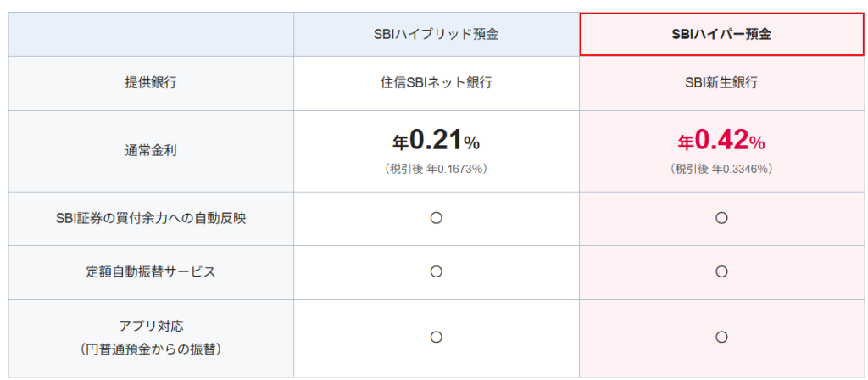Screen dimensions: 868x380
Task: Click the 年0.21% interest rate
Action: pyautogui.click(x=436, y=140)
